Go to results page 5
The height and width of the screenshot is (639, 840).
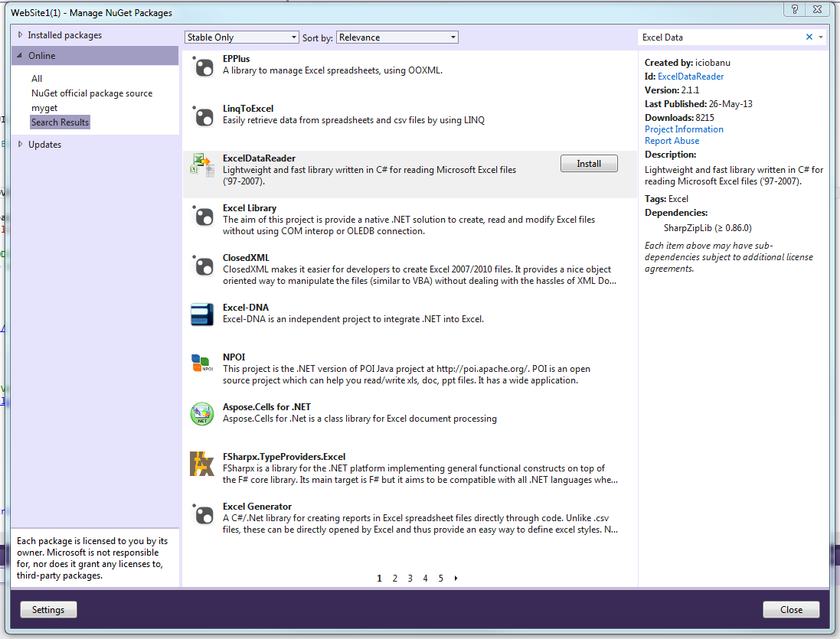(441, 578)
